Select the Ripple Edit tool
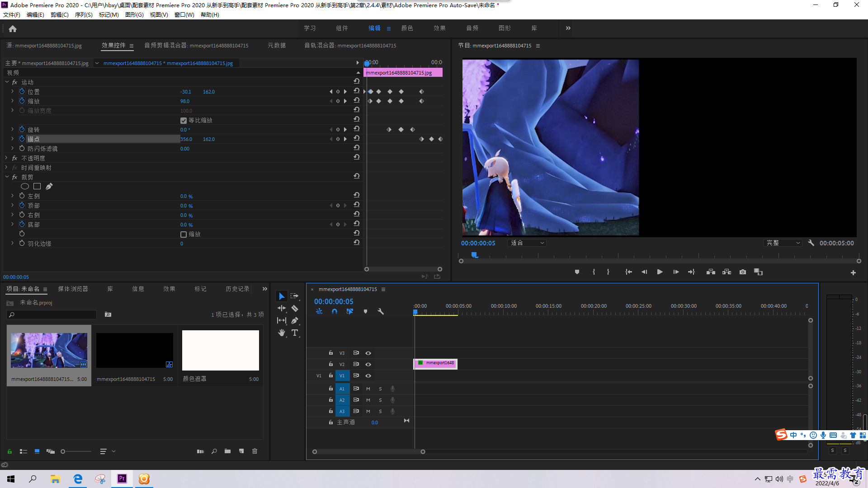Image resolution: width=868 pixels, height=488 pixels. [x=282, y=308]
